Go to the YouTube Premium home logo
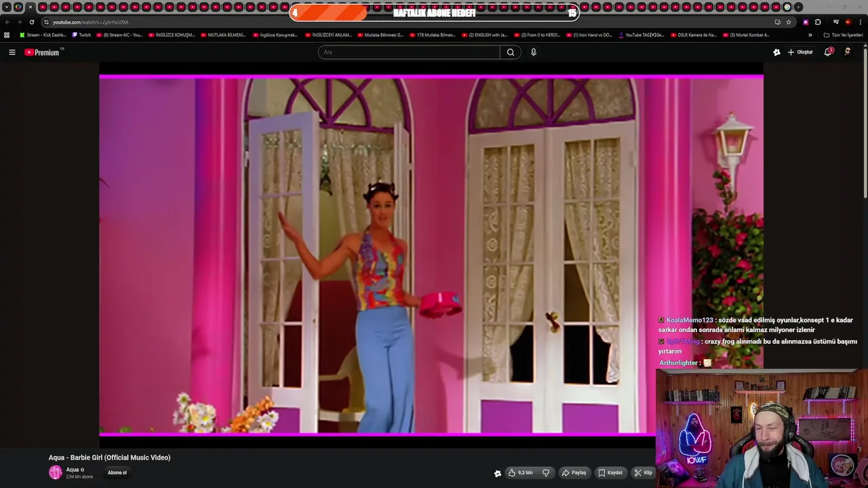Screen dimensions: 868x488 click(43, 52)
